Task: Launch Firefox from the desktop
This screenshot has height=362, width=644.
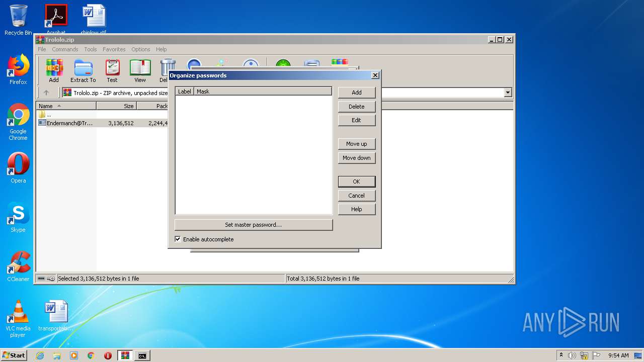Action: [18, 69]
